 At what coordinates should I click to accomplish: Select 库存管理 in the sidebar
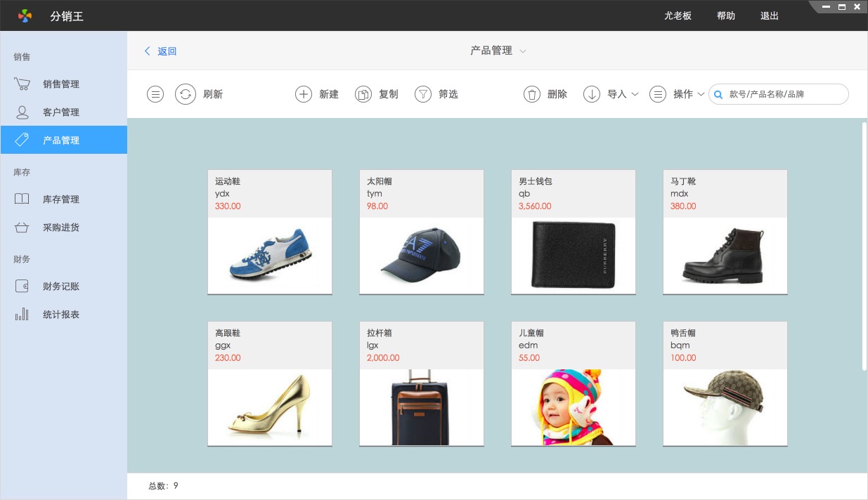61,199
